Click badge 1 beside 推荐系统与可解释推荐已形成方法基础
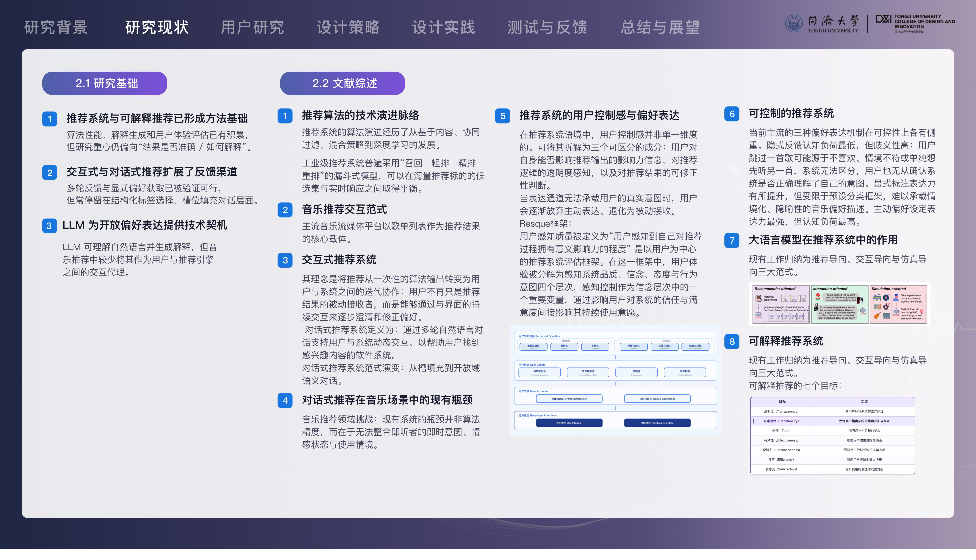The height and width of the screenshot is (560, 976). 50,119
